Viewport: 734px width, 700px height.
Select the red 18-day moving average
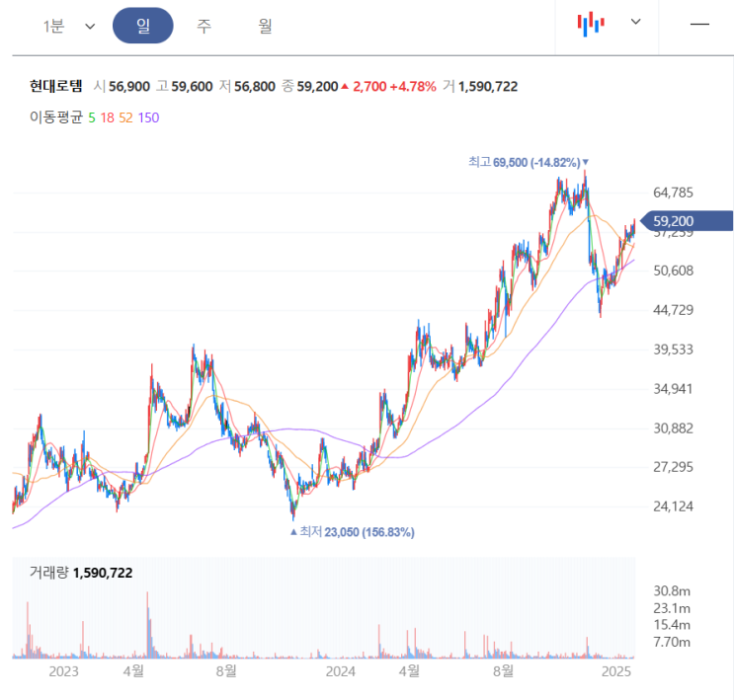[x=108, y=117]
